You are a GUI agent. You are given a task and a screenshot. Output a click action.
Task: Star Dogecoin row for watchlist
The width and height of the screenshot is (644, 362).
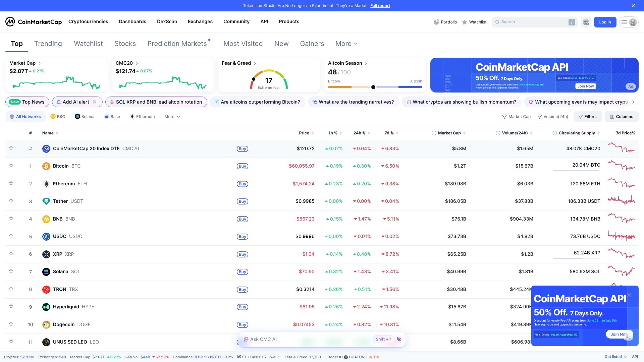11,324
